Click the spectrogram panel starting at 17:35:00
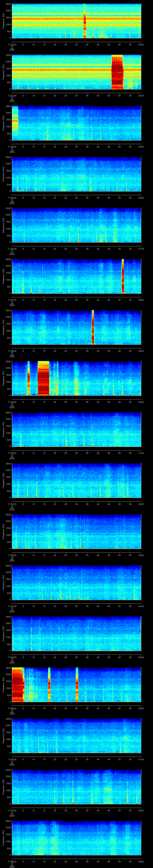 [76, 685]
